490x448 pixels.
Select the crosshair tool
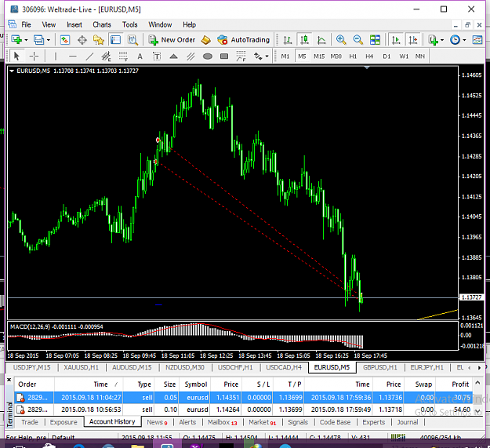click(34, 56)
